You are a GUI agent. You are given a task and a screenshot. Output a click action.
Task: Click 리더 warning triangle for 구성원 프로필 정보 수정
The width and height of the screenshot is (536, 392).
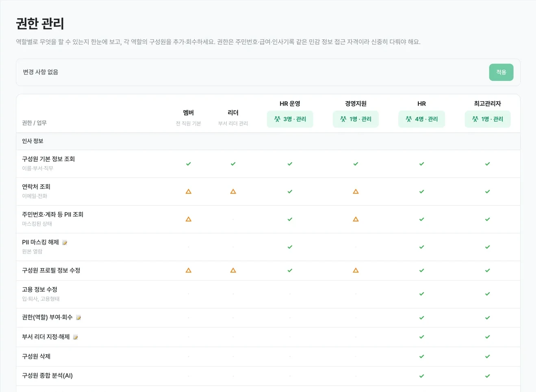pos(233,270)
